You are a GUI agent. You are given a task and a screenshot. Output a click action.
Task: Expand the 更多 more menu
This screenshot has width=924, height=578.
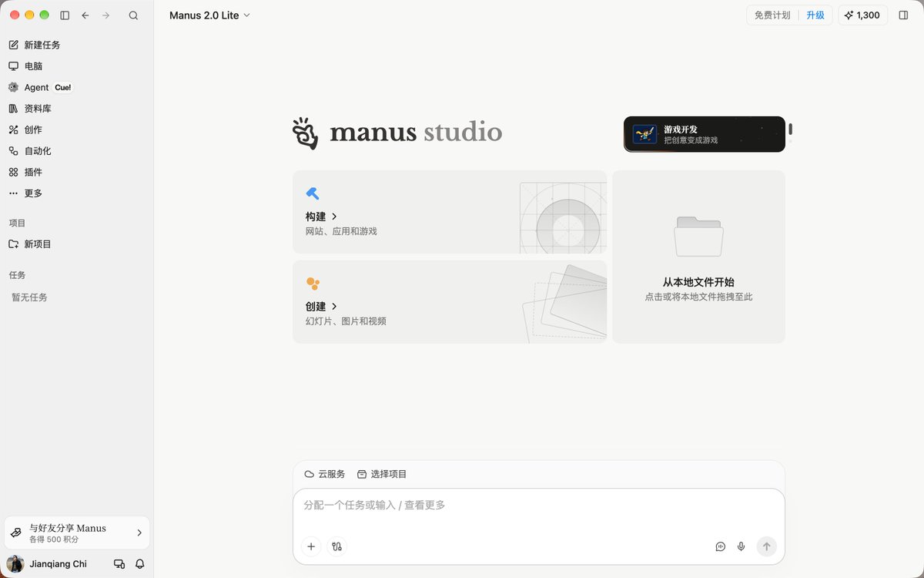click(77, 193)
